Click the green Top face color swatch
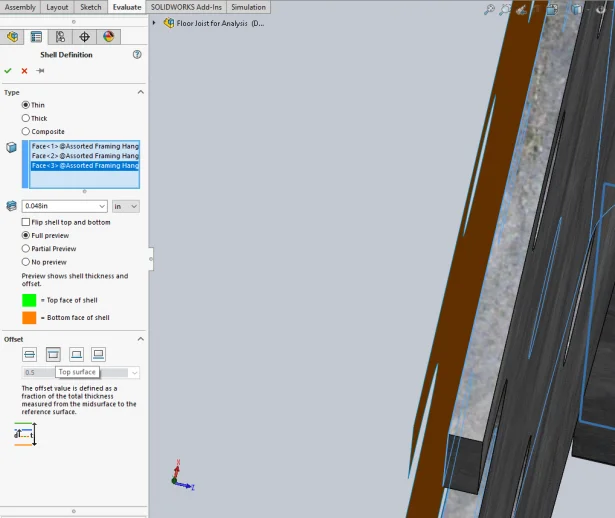This screenshot has height=518, width=615. click(x=29, y=300)
